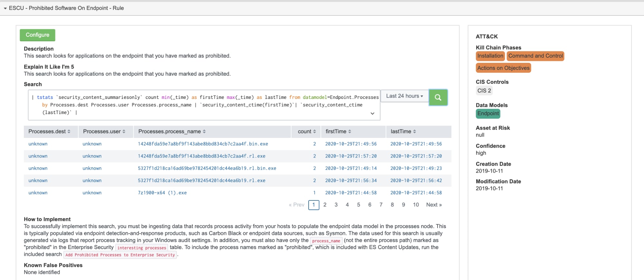644x280 pixels.
Task: Click Next » in the pagination
Action: point(434,205)
